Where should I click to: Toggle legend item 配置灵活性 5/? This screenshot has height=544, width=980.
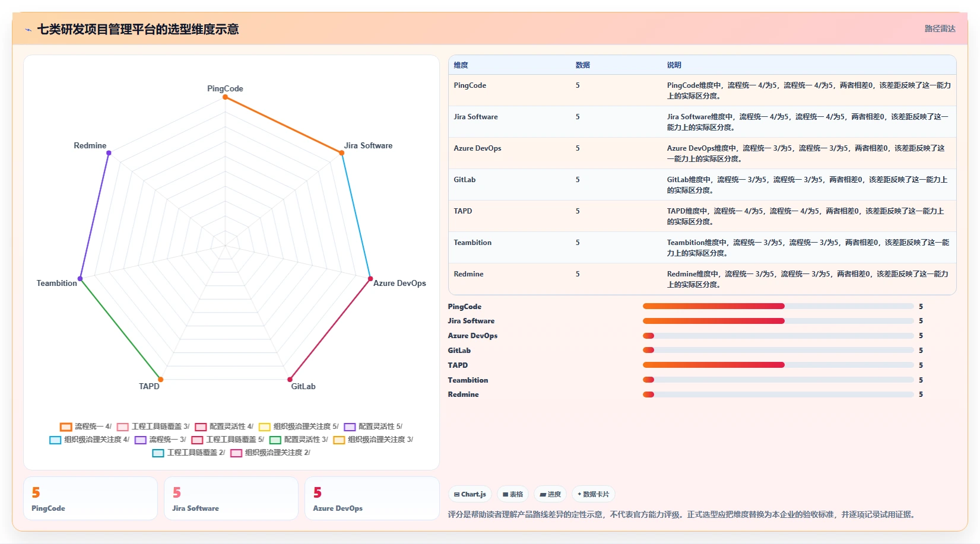[x=373, y=427]
